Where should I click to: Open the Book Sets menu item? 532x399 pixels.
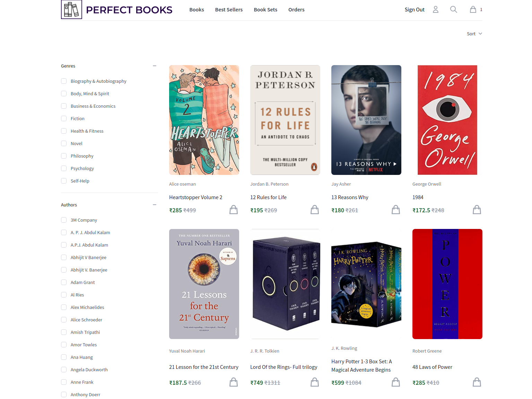(265, 10)
